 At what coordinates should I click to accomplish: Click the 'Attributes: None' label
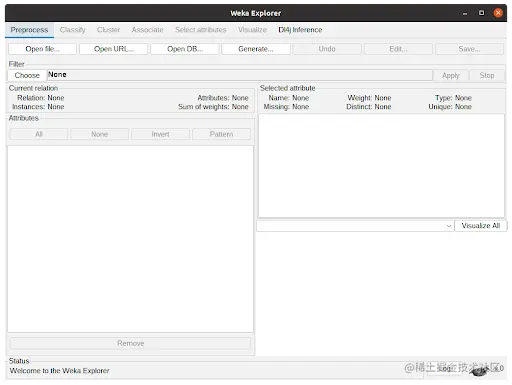click(223, 98)
